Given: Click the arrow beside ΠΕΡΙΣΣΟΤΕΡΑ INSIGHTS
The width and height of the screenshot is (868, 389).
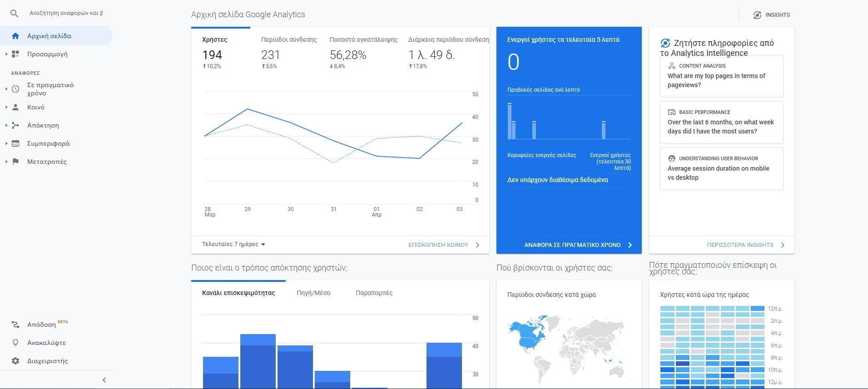Looking at the screenshot, I should point(783,245).
